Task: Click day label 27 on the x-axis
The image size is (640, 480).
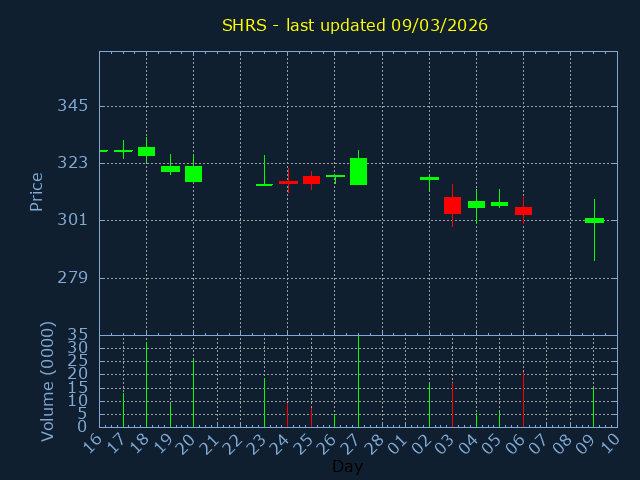Action: [352, 444]
